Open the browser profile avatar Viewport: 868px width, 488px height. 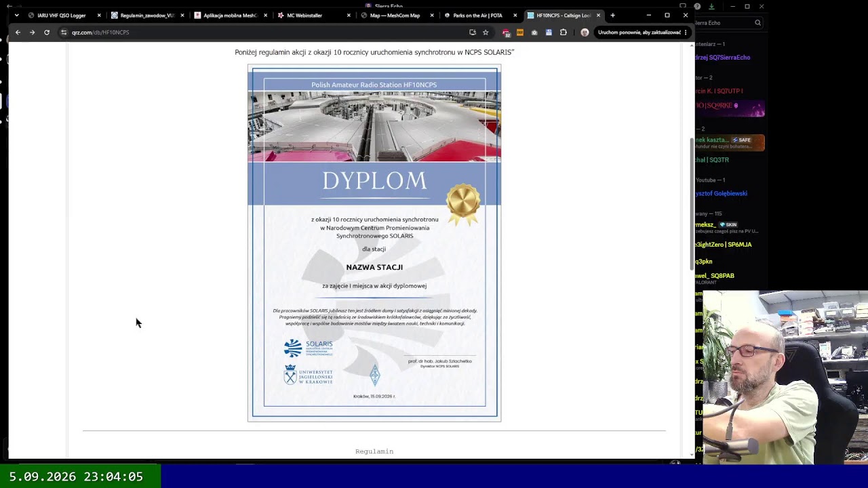click(585, 33)
